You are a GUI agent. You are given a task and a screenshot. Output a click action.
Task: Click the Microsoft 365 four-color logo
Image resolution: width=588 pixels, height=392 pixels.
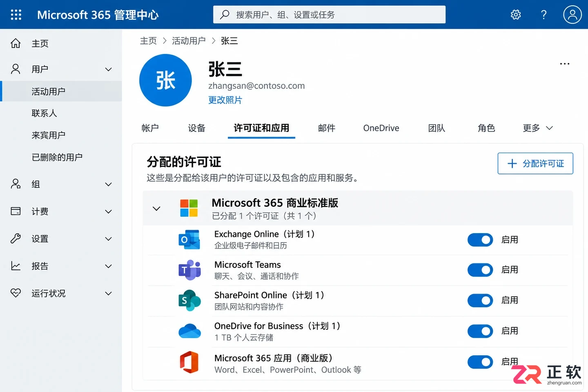(x=189, y=208)
